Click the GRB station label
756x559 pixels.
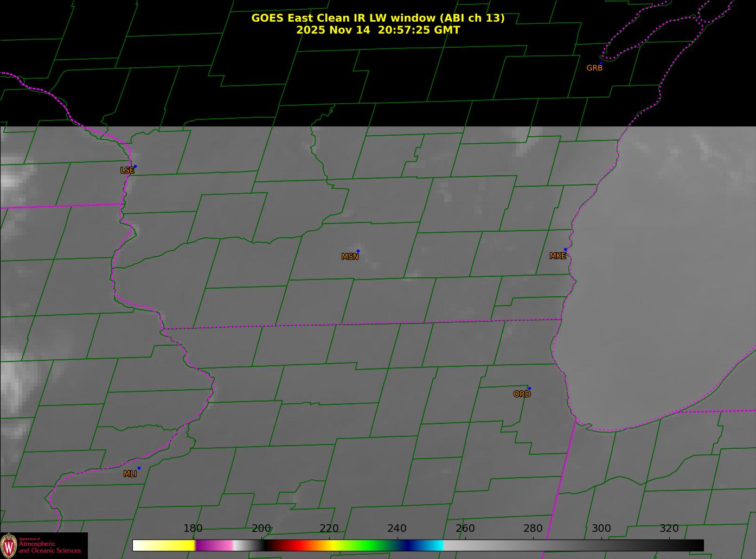coord(594,68)
